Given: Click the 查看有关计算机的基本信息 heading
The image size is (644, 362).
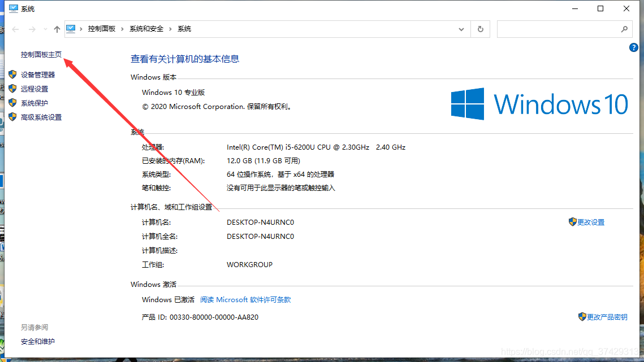Looking at the screenshot, I should [x=185, y=59].
